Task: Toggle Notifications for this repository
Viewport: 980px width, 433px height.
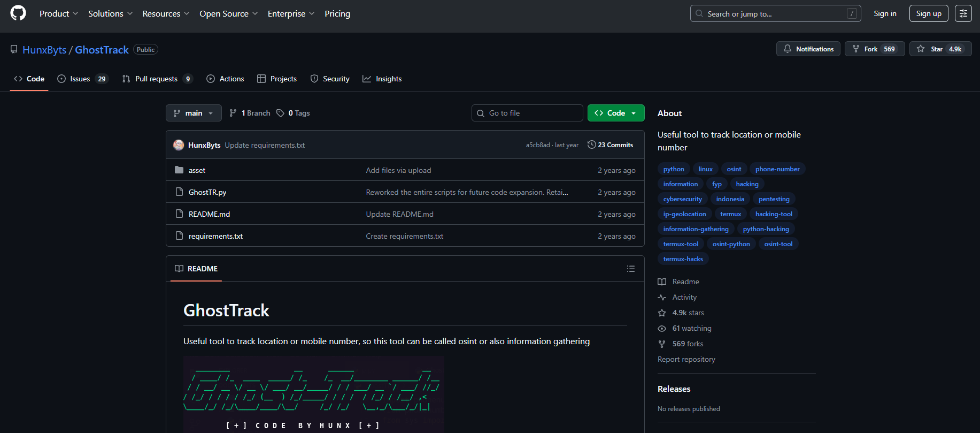Action: click(x=808, y=49)
